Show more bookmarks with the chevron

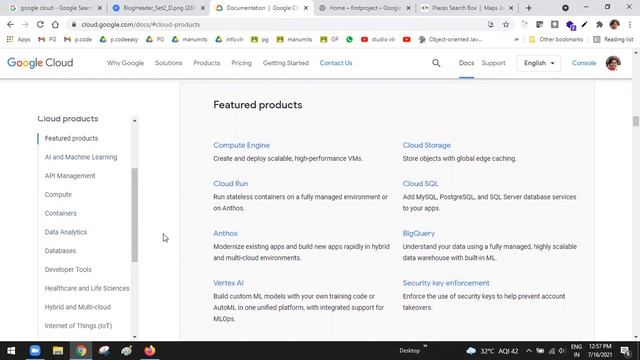tap(516, 39)
